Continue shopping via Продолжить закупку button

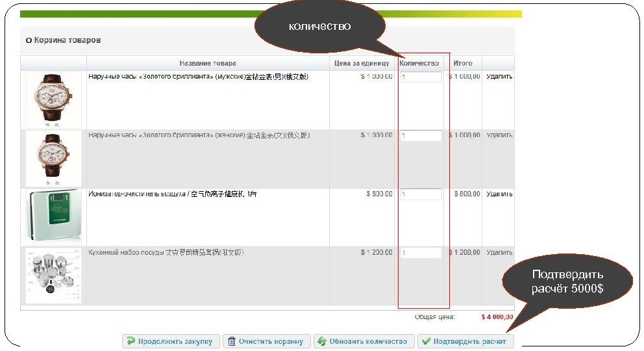(171, 341)
